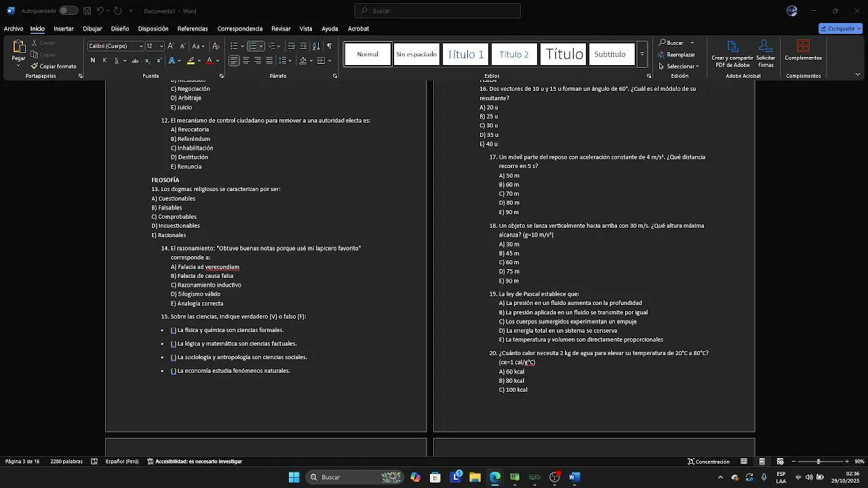This screenshot has height=488, width=868.
Task: Justify the paragraph text
Action: 269,61
